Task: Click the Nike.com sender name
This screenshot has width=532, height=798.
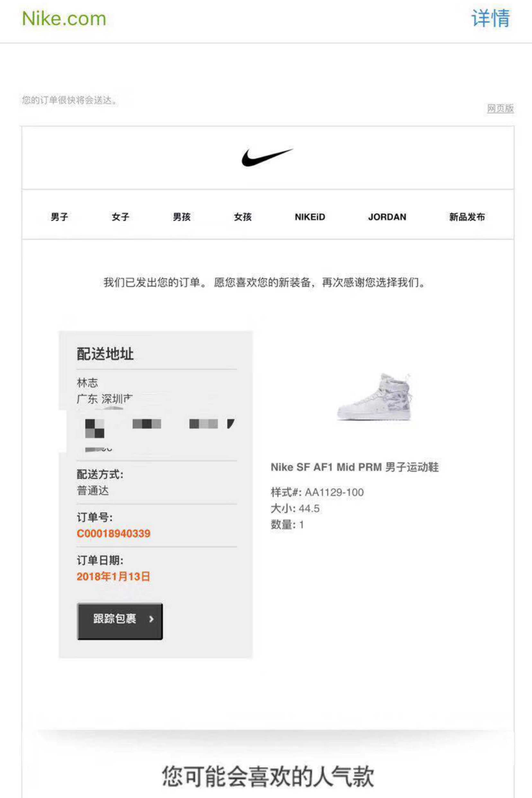Action: coord(64,18)
